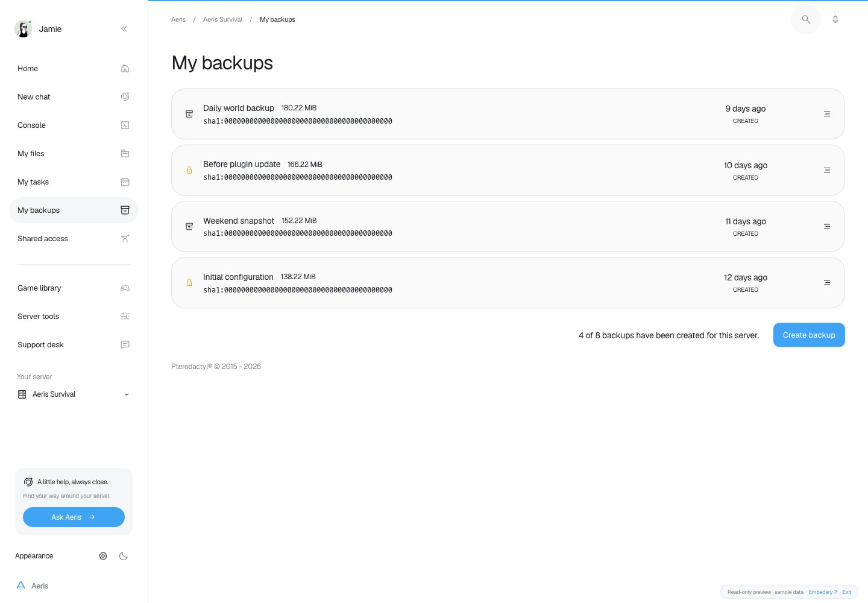Open options menu for Daily world backup

[827, 114]
